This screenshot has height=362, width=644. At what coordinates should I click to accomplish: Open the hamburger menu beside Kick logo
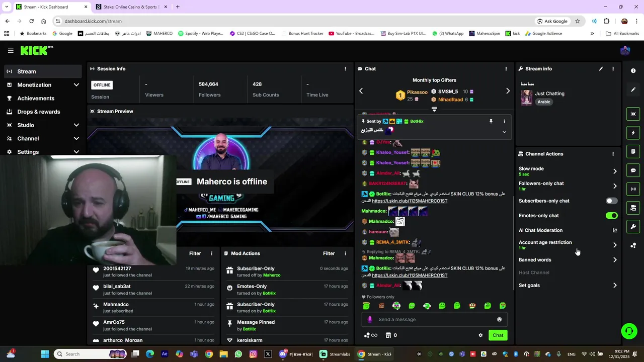(11, 51)
